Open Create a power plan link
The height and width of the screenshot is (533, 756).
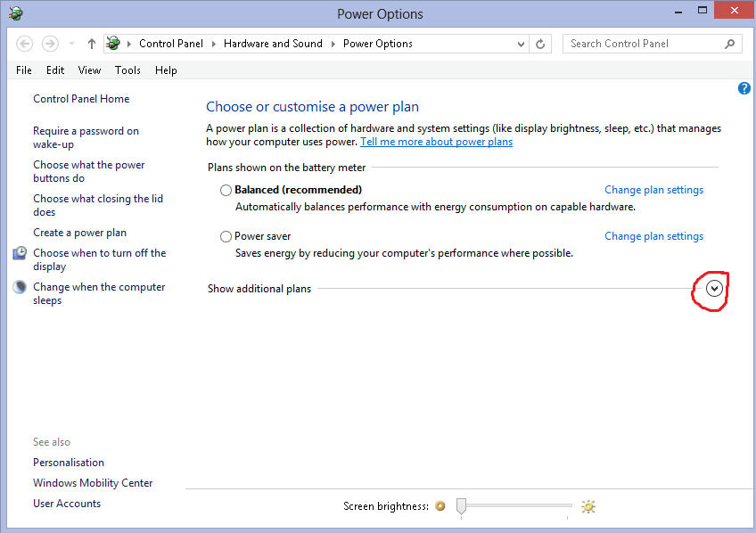[79, 233]
